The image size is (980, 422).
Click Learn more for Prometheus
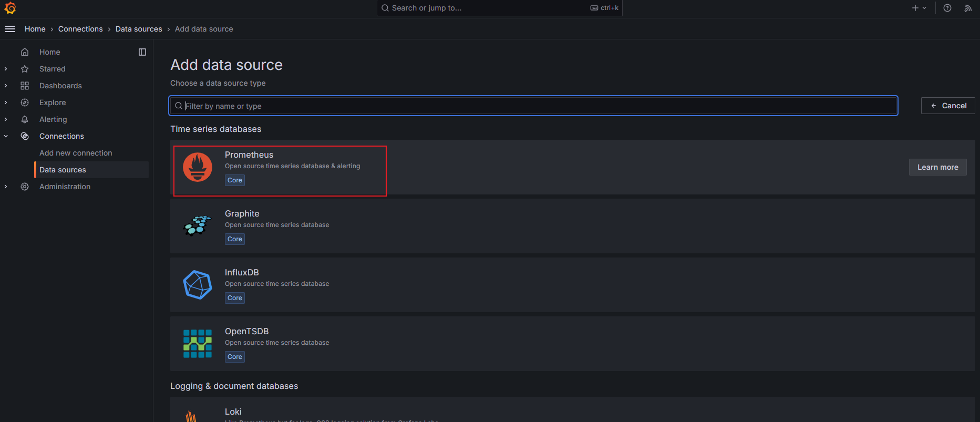(x=937, y=167)
